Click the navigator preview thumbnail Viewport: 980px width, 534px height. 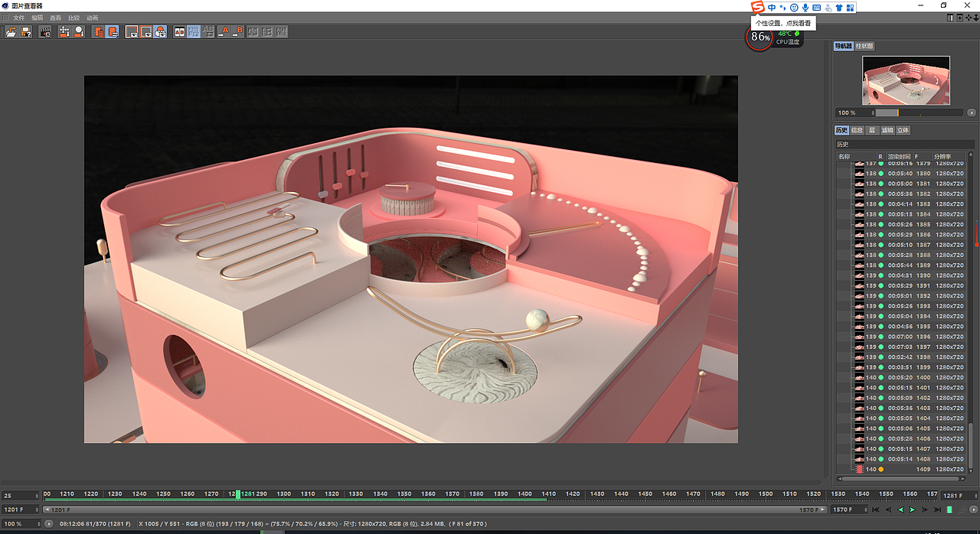906,80
